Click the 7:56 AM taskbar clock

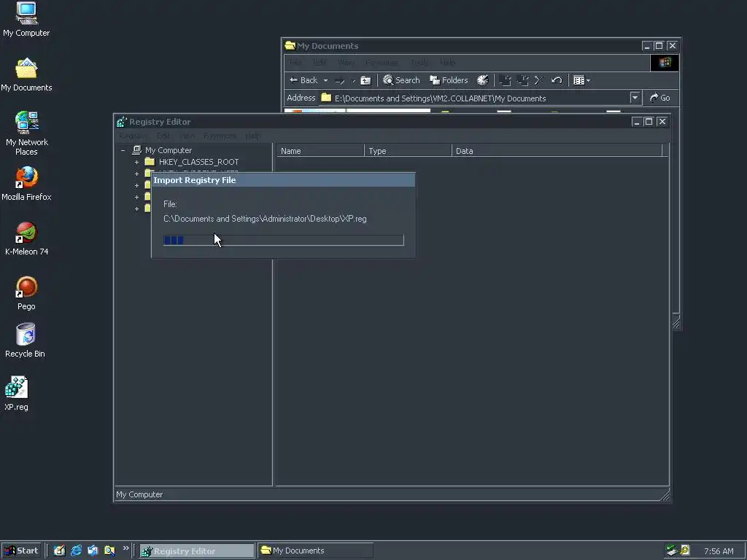click(719, 551)
